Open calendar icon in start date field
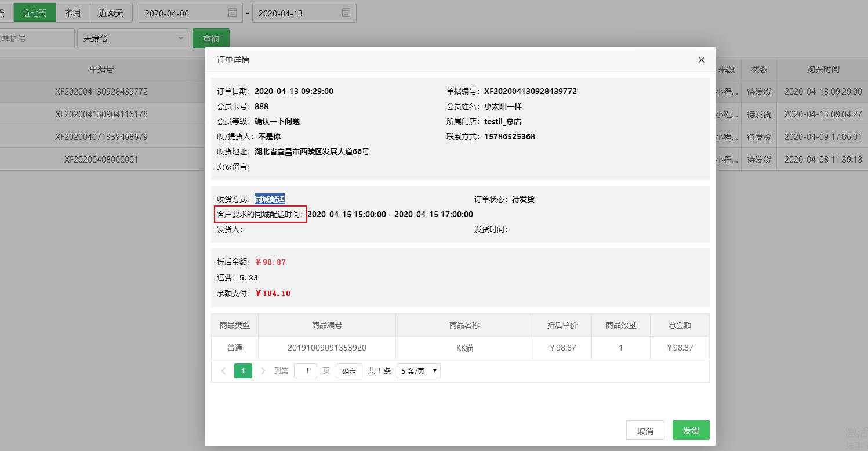The height and width of the screenshot is (451, 868). pos(233,13)
